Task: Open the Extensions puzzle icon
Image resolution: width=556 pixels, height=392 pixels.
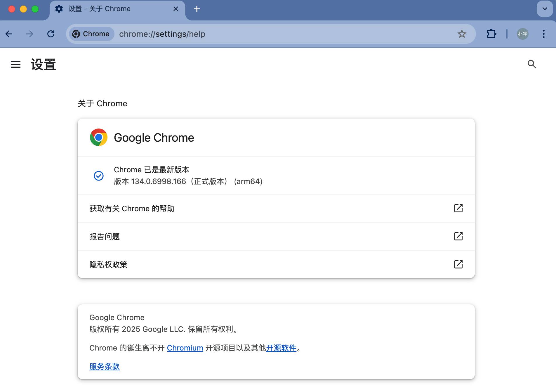Action: pos(491,34)
